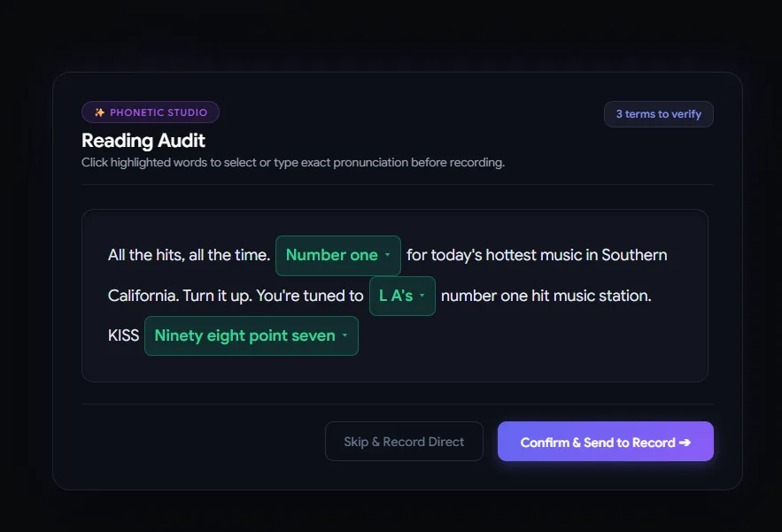
Task: Click the Phonetic Studio sparkle icon
Action: (x=100, y=112)
